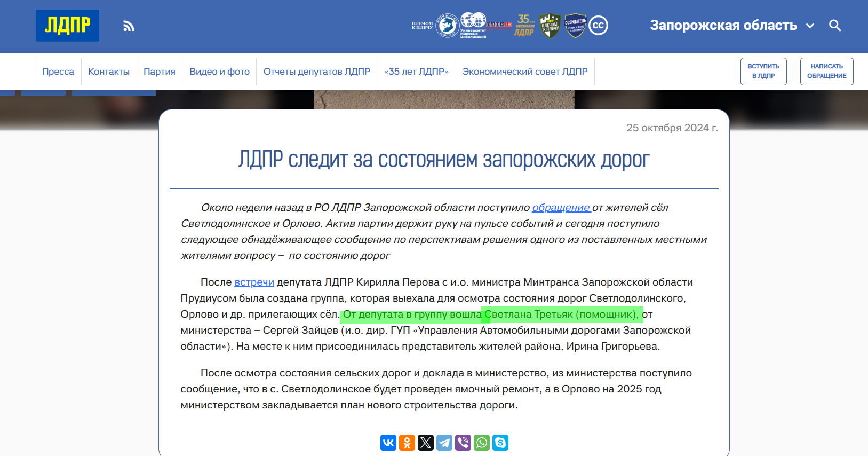
Task: Share the article on VK
Action: (388, 443)
